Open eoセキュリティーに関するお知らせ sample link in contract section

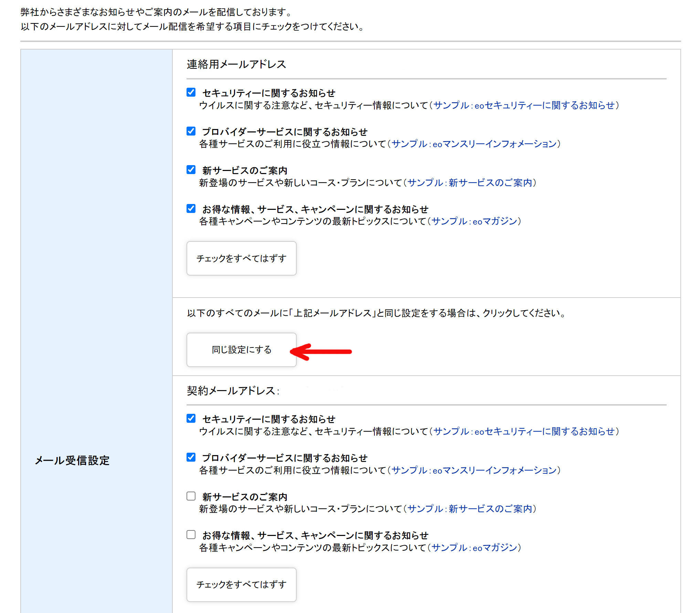point(524,431)
